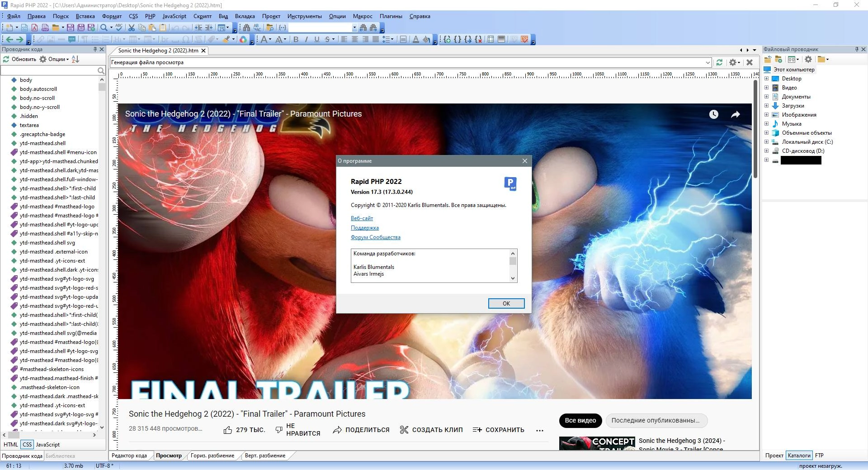
Task: Click the Cut scissors icon
Action: point(131,28)
